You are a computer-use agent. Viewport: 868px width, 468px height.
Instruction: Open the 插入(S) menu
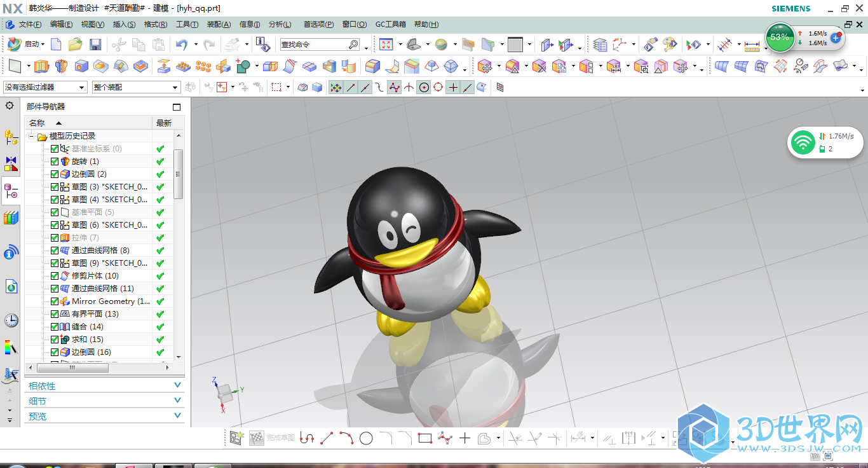tap(124, 24)
